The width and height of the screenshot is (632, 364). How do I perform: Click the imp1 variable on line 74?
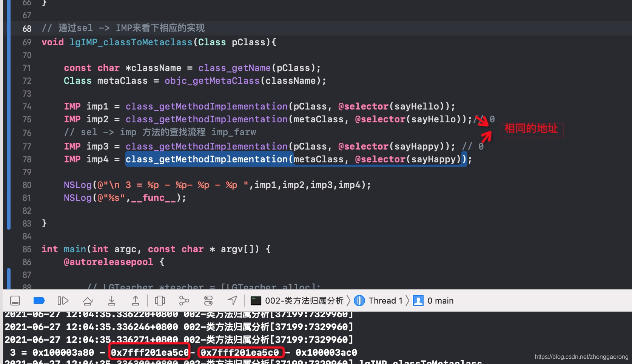click(x=97, y=106)
